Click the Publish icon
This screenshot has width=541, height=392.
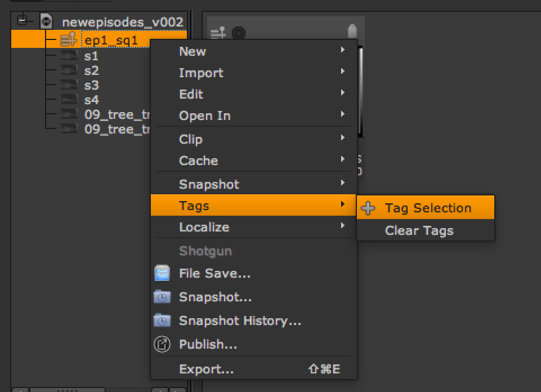point(162,344)
